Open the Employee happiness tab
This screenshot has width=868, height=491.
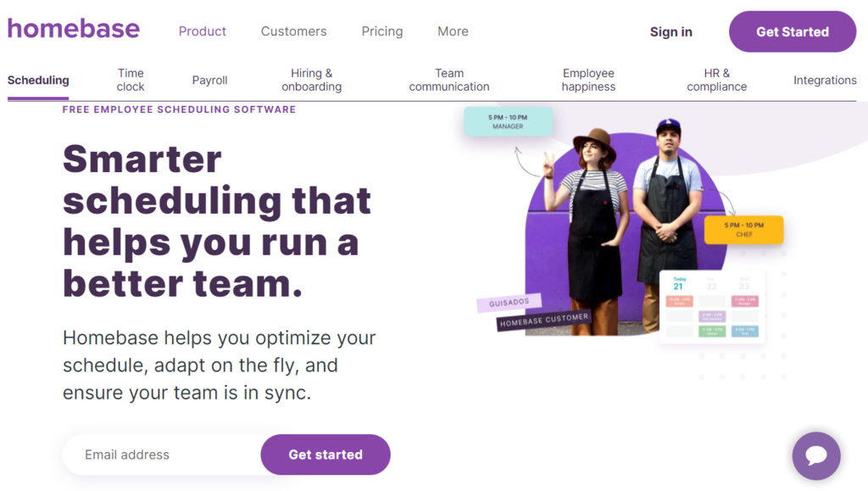point(588,80)
